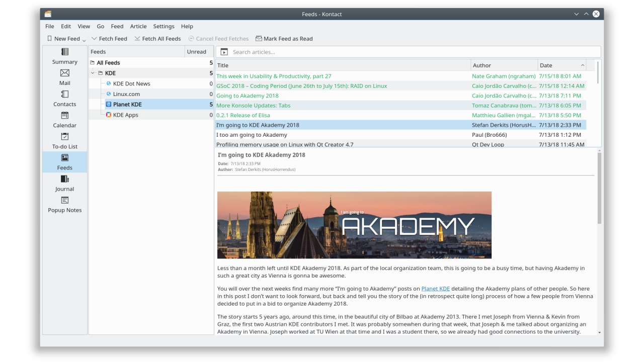Collapse the KDE feed folder
644x362 pixels.
(93, 73)
